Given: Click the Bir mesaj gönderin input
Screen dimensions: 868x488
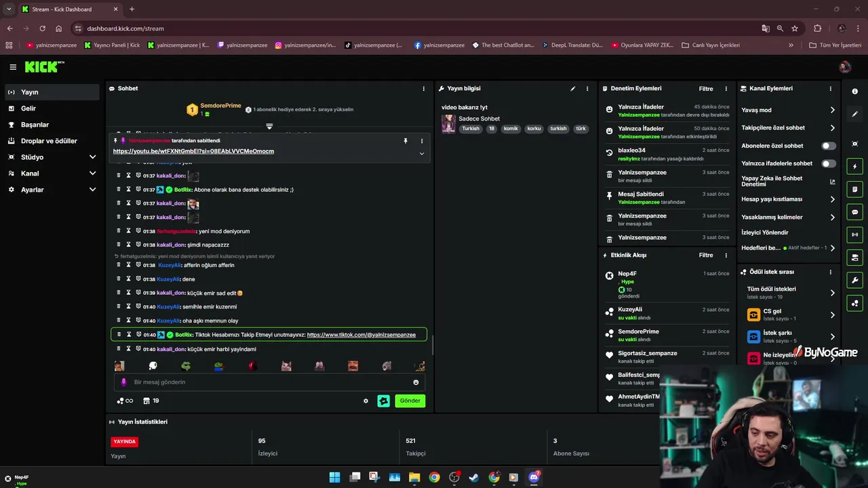Looking at the screenshot, I should pyautogui.click(x=270, y=382).
